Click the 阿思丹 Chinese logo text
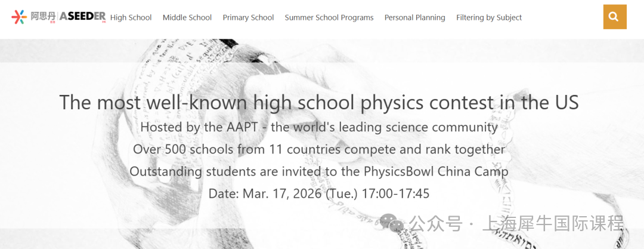Viewport: 644px width, 249px height. click(x=43, y=17)
